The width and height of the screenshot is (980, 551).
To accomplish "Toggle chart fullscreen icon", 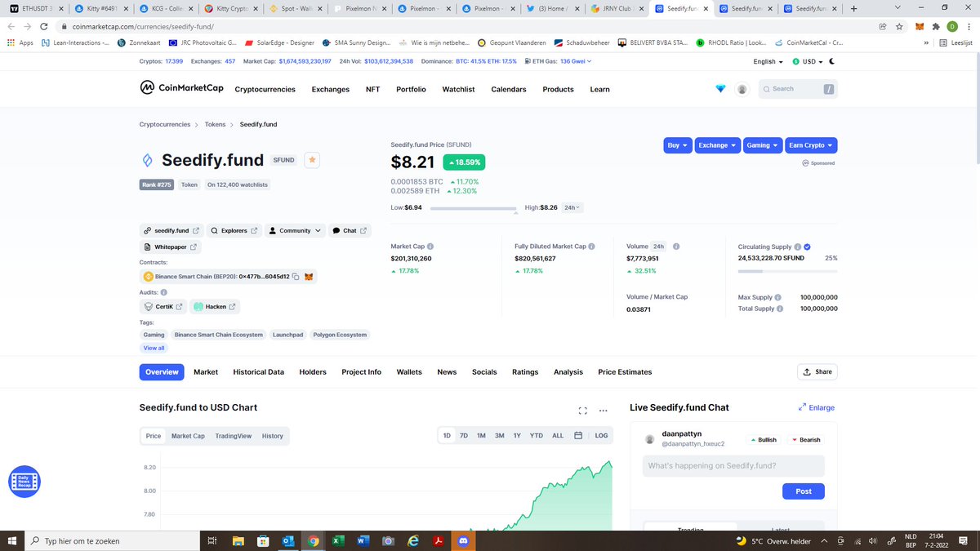I will 582,411.
